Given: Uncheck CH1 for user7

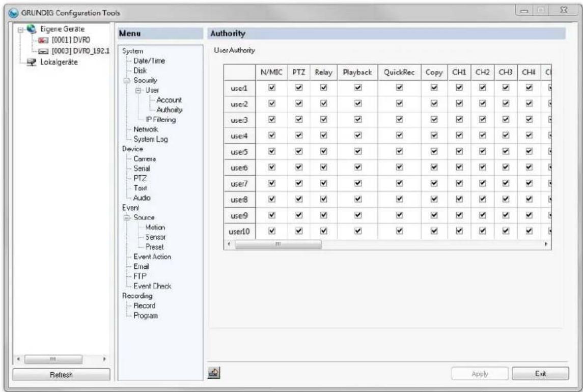Looking at the screenshot, I should (459, 183).
